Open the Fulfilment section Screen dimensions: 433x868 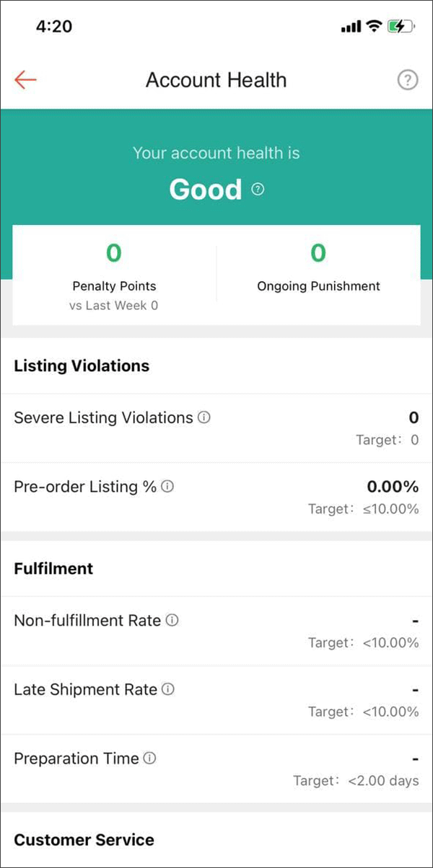click(x=53, y=568)
